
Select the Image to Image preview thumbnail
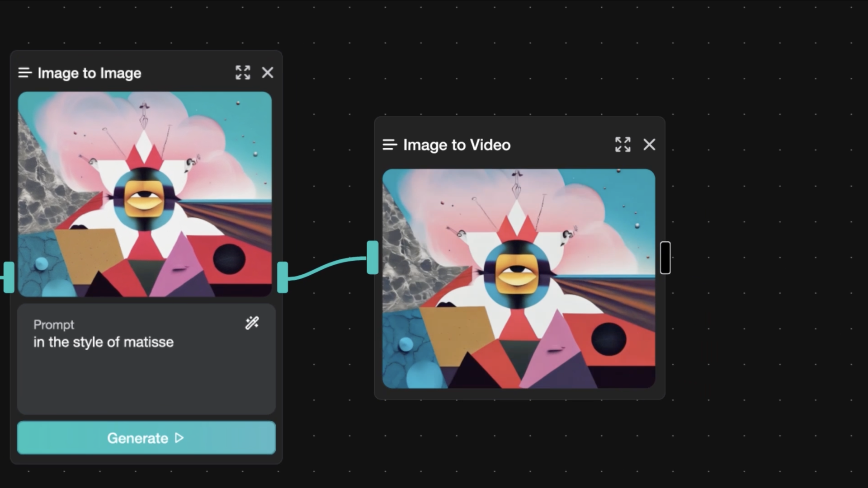pyautogui.click(x=145, y=194)
